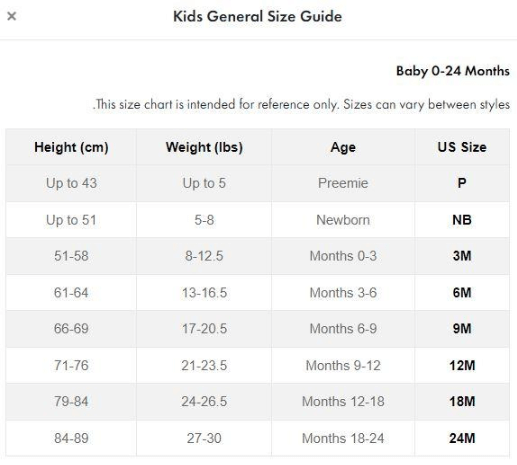Click the Age column header
517x465 pixels.
coord(343,147)
